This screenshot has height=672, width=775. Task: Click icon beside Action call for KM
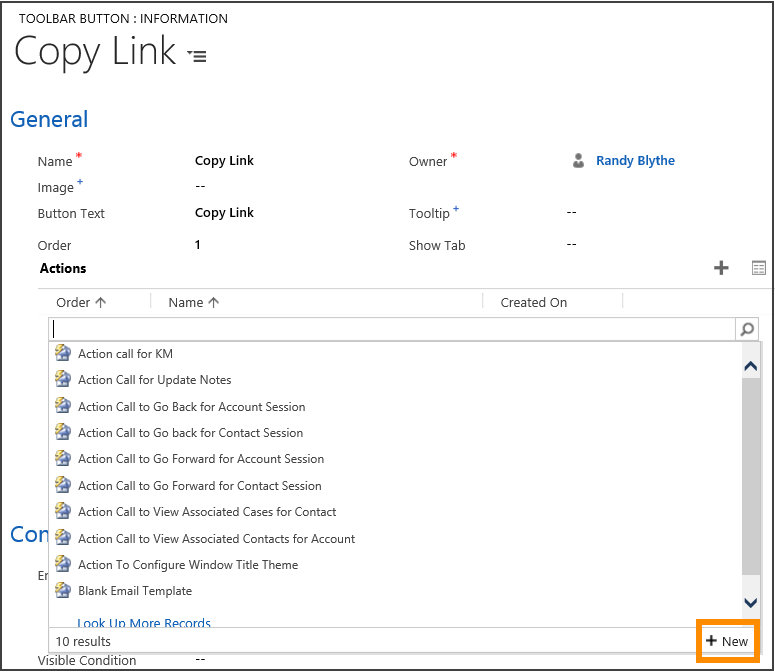tap(63, 353)
